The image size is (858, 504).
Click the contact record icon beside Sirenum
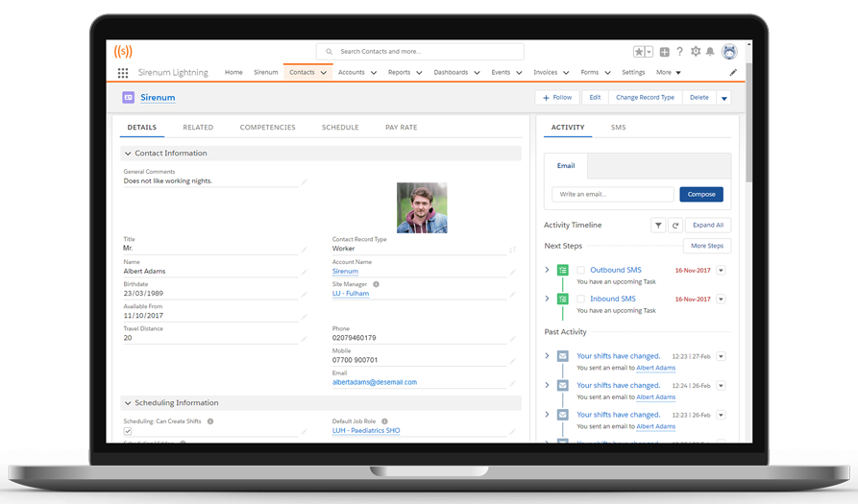point(128,97)
